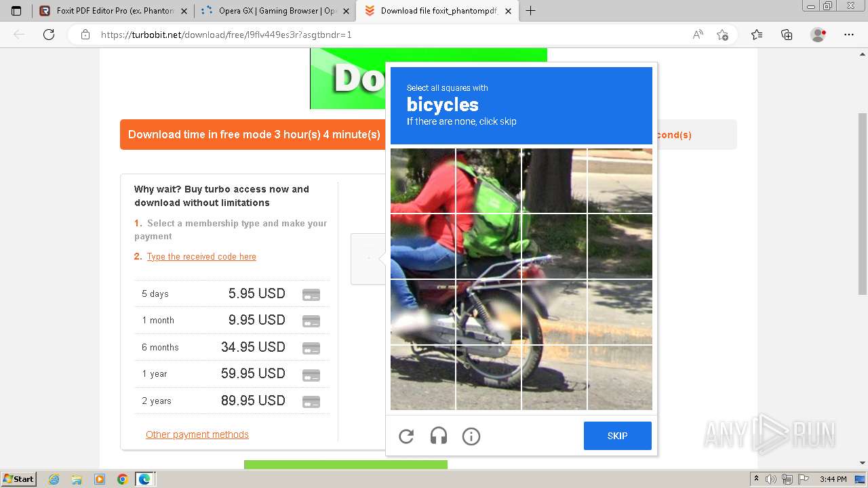Open the Favorites list
Image resolution: width=868 pixels, height=488 pixels.
[x=757, y=35]
